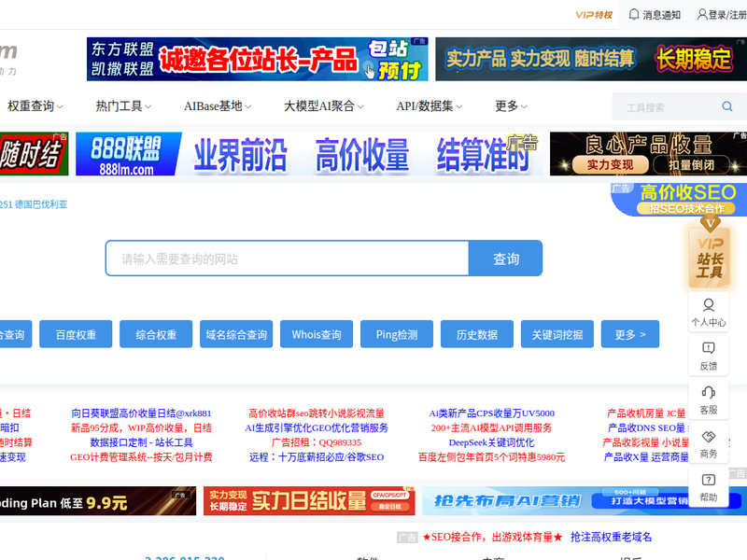Select the 关键词挖掘 tab button
Viewport: 747px width, 560px height.
(557, 334)
